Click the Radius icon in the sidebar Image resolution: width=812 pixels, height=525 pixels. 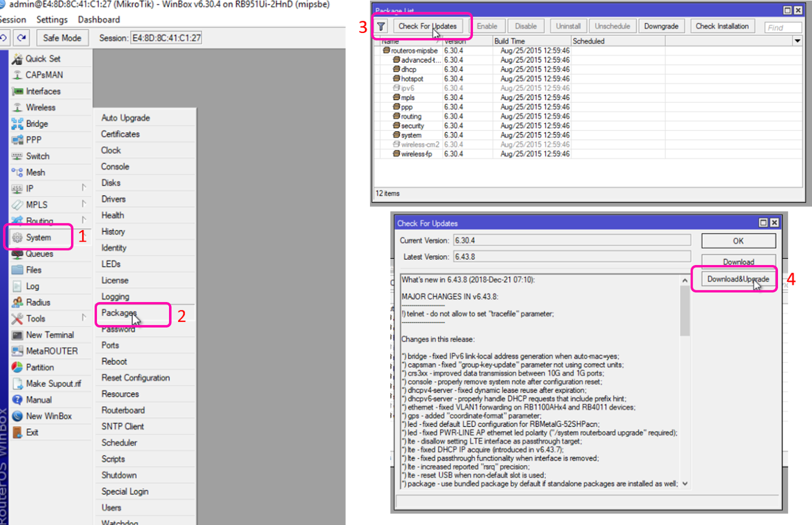pos(17,303)
